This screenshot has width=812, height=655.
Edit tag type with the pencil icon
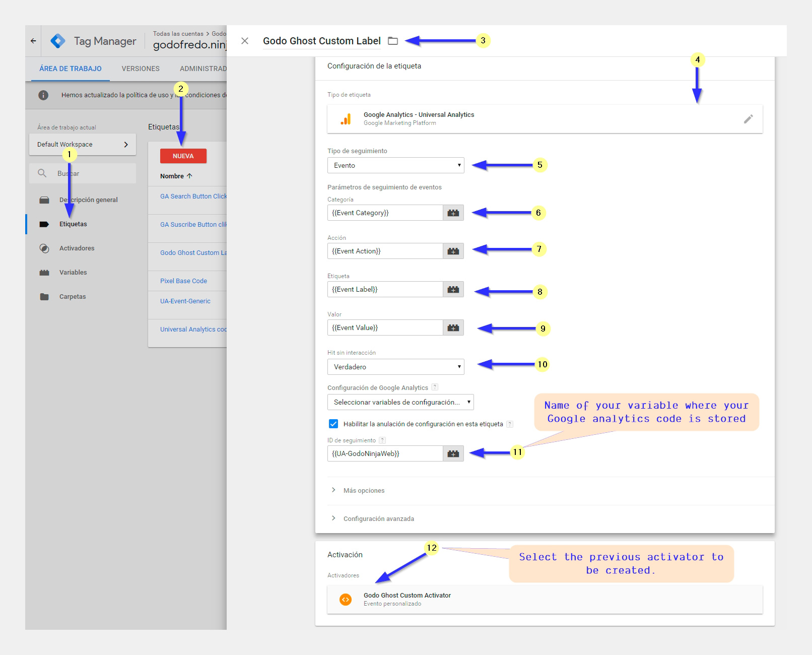coord(749,119)
